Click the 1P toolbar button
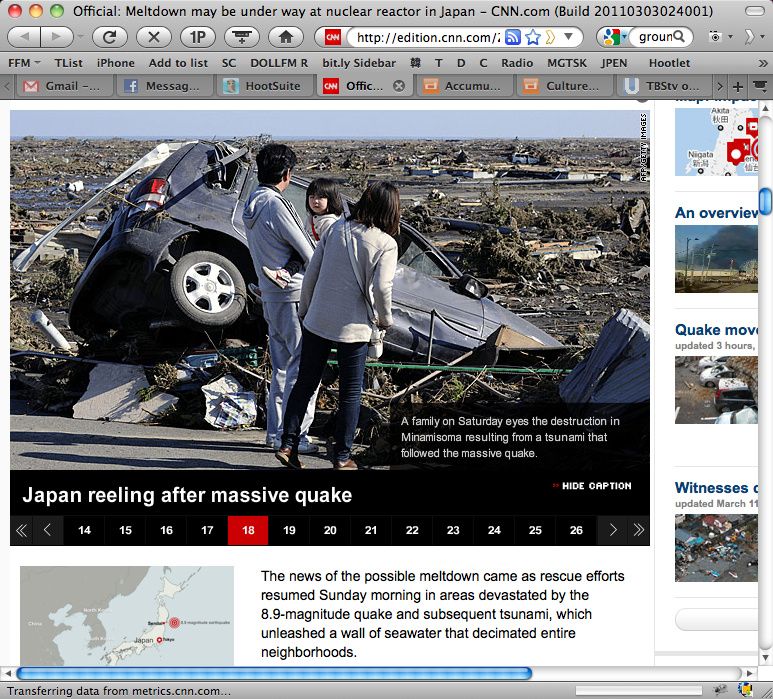The image size is (773, 699). (x=197, y=37)
